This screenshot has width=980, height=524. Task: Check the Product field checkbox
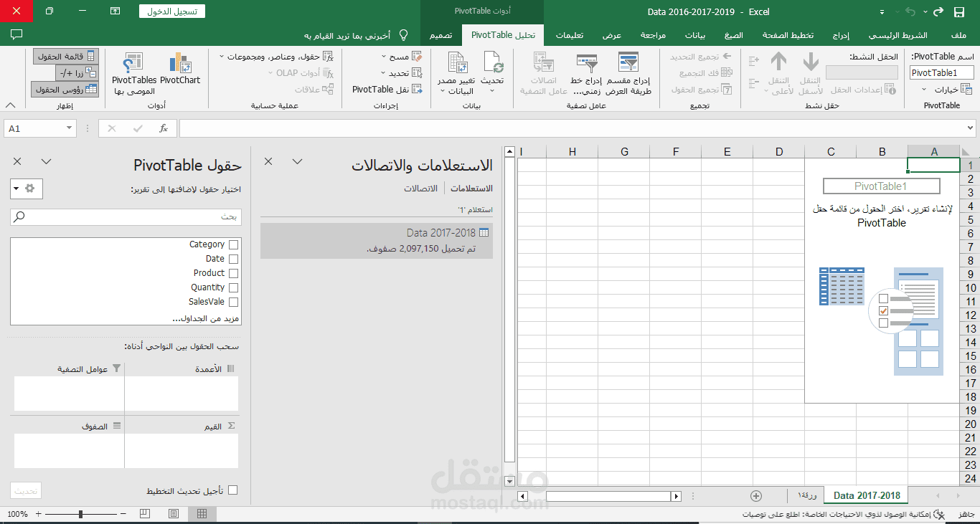click(233, 274)
